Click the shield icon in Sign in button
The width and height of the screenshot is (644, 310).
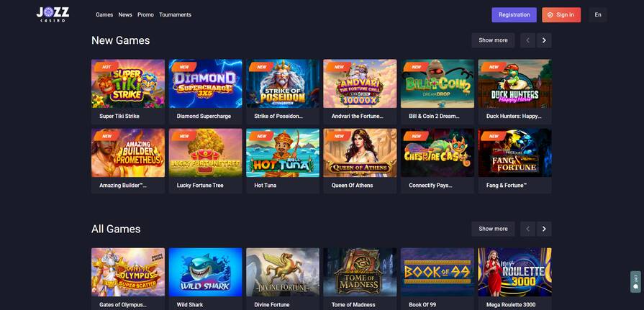(550, 15)
